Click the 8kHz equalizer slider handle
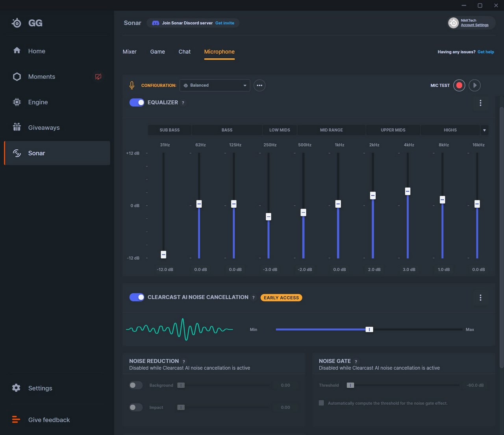This screenshot has width=504, height=435. pyautogui.click(x=442, y=200)
